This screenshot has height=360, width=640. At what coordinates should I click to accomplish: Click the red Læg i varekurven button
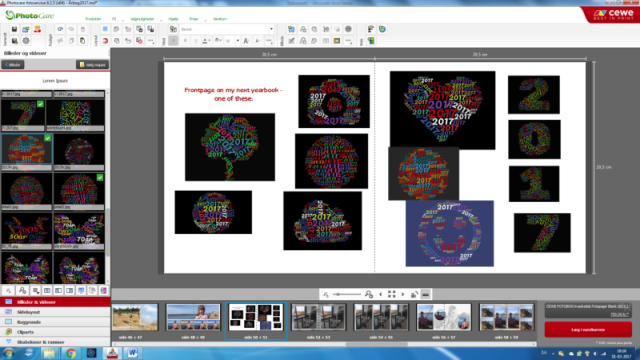(588, 329)
